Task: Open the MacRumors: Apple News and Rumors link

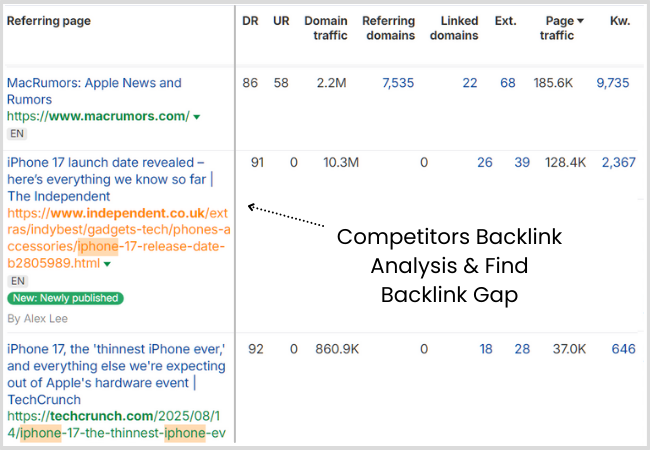Action: click(94, 91)
